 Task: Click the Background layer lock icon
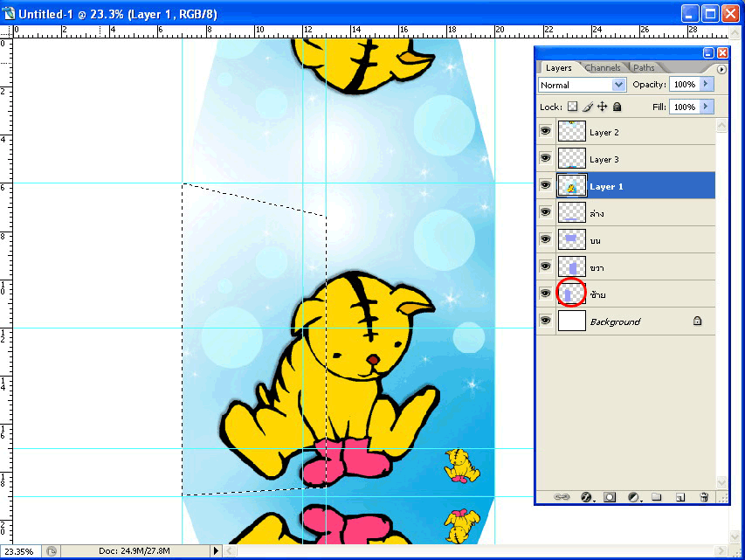697,321
